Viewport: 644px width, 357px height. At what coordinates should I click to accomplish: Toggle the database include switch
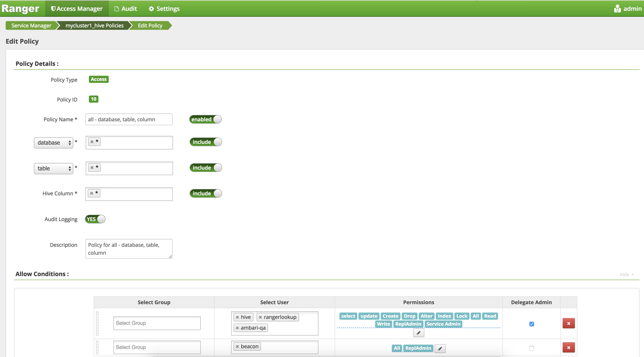pos(205,142)
